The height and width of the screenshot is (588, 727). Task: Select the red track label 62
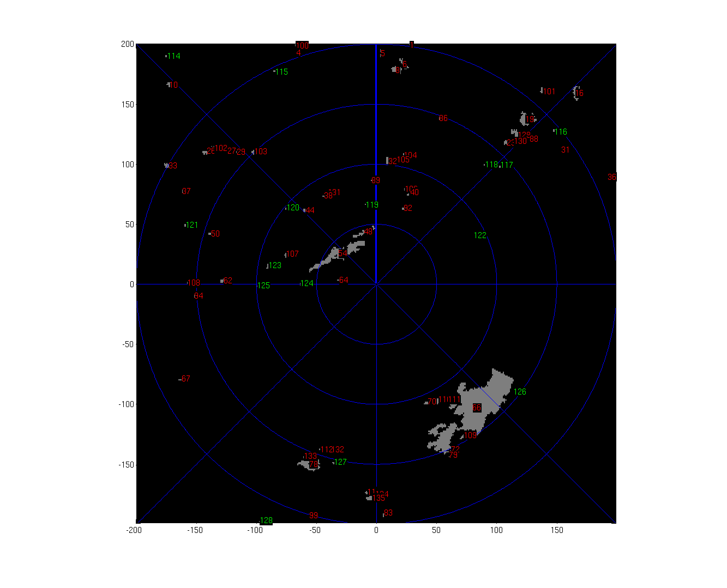pyautogui.click(x=228, y=281)
